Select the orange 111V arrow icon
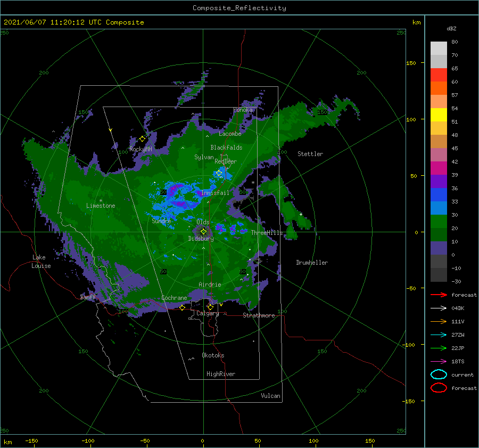This screenshot has height=448, width=479. point(439,321)
